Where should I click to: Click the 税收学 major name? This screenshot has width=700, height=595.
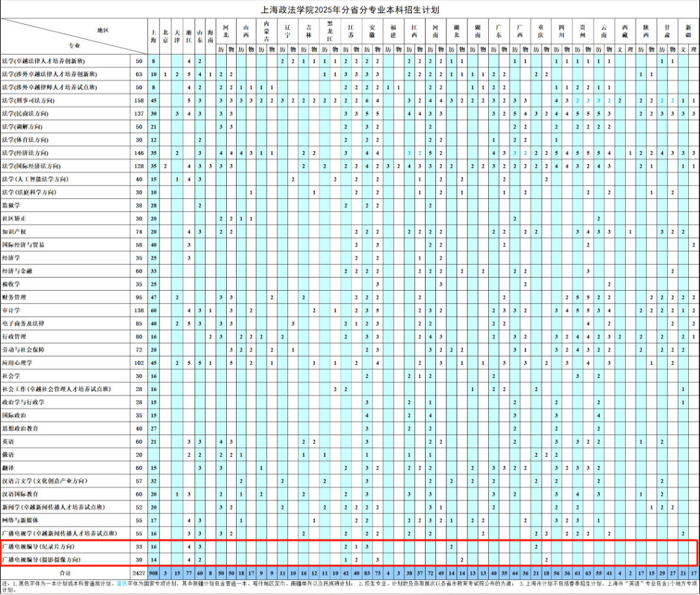[11, 284]
